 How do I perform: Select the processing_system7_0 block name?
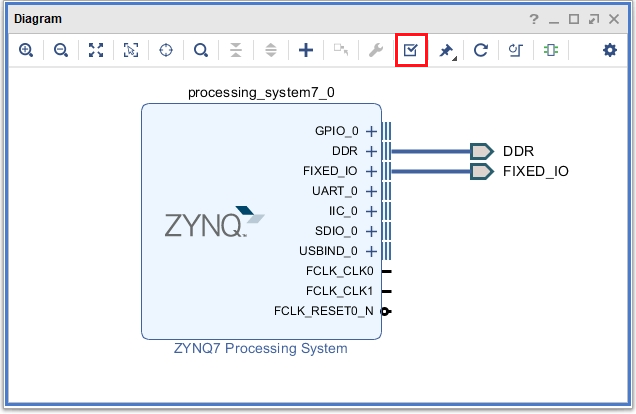click(x=261, y=92)
